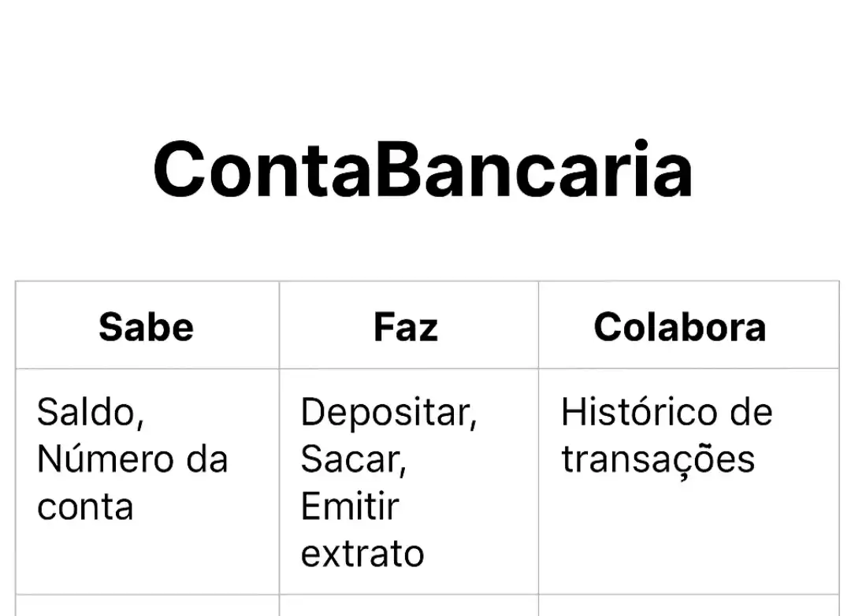
Task: Place cursor in empty cell below Depositar cell
Action: pyautogui.click(x=408, y=606)
